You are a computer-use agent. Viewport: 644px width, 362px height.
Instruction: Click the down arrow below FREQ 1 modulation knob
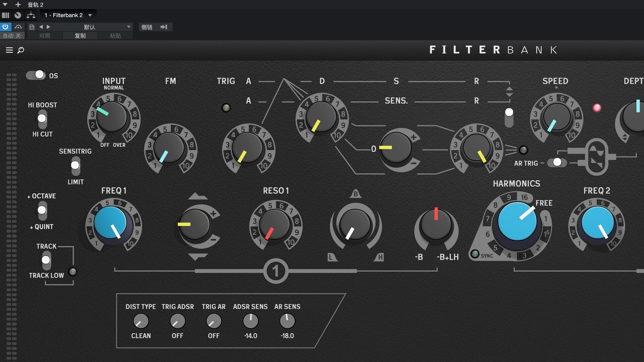click(198, 257)
